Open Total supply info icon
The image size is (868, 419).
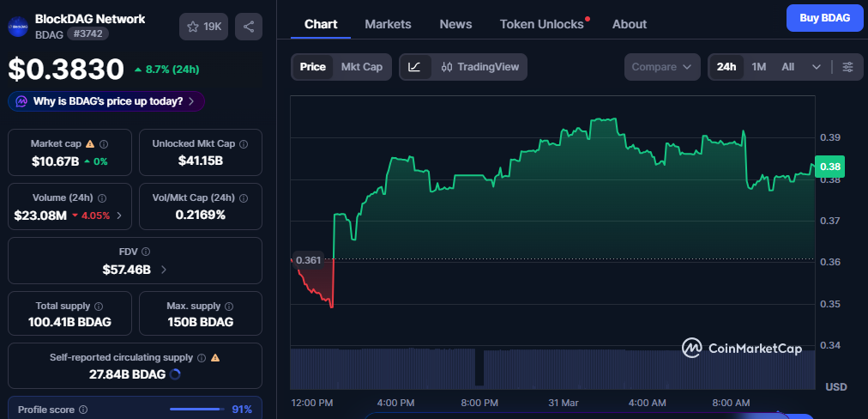99,306
